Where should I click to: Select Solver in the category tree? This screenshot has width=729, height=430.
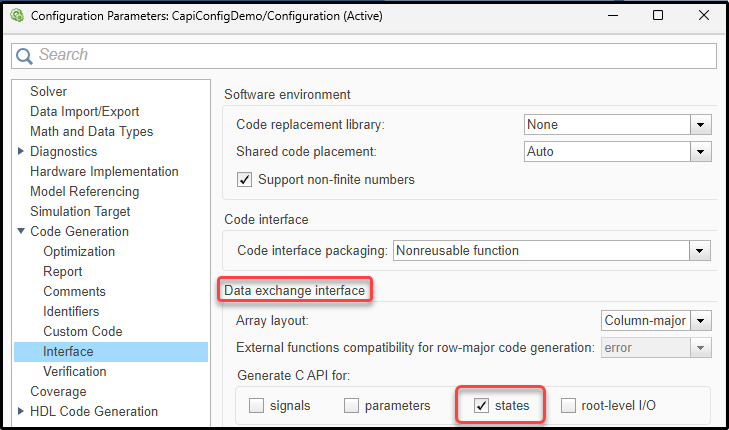(x=49, y=92)
